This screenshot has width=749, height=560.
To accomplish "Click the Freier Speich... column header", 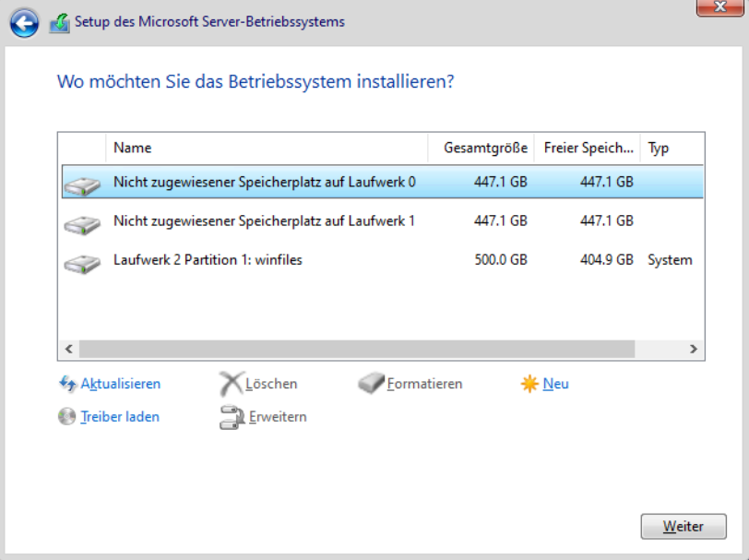I will click(x=587, y=149).
